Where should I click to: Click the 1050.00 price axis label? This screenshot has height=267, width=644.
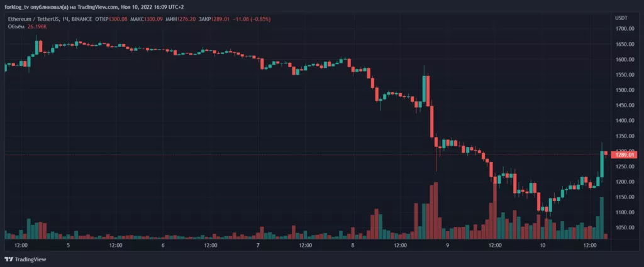point(625,227)
